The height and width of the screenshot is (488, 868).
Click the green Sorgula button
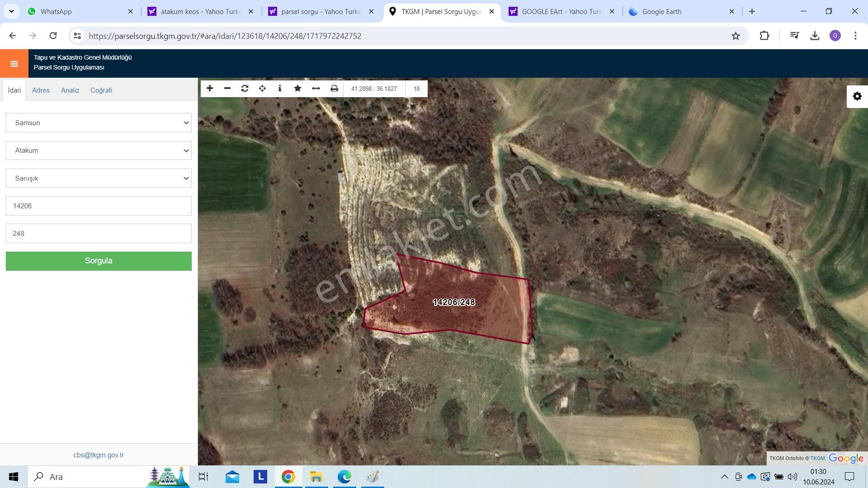click(99, 261)
